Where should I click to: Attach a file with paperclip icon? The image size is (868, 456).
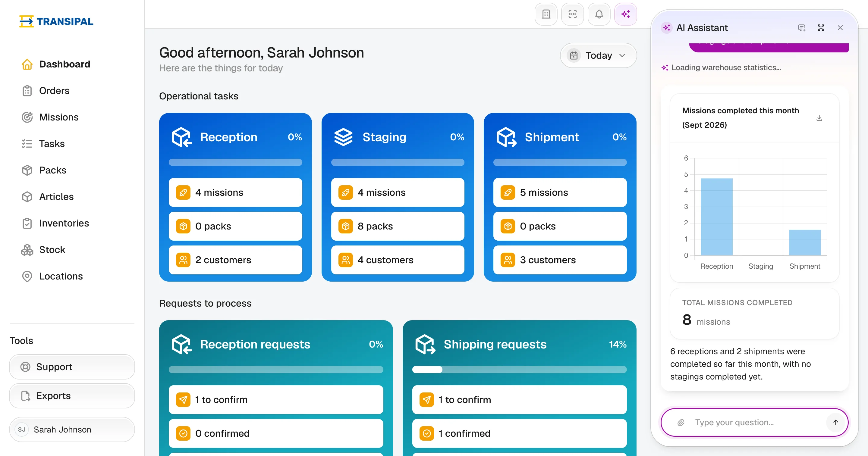(681, 422)
